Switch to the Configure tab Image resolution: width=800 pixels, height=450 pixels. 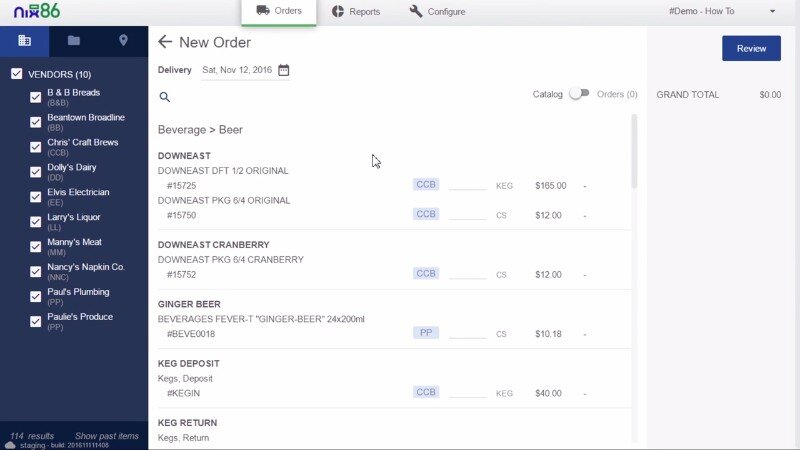[437, 12]
